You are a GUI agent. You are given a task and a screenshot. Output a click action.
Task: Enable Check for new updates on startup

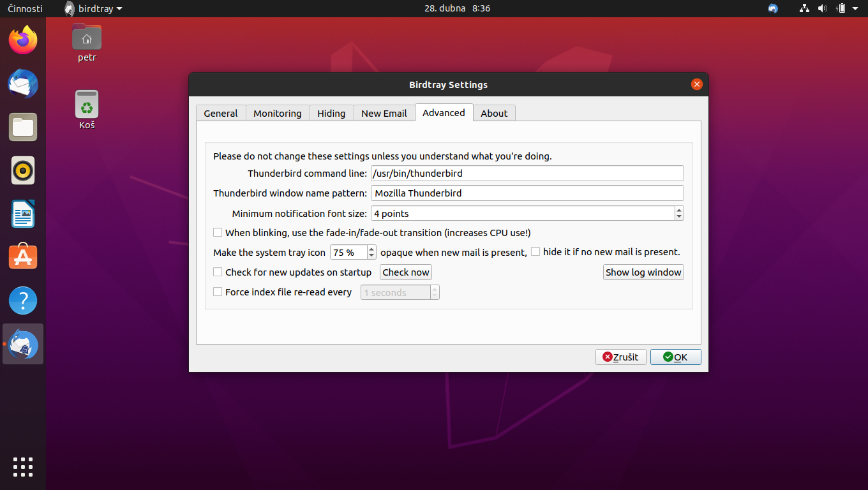218,272
